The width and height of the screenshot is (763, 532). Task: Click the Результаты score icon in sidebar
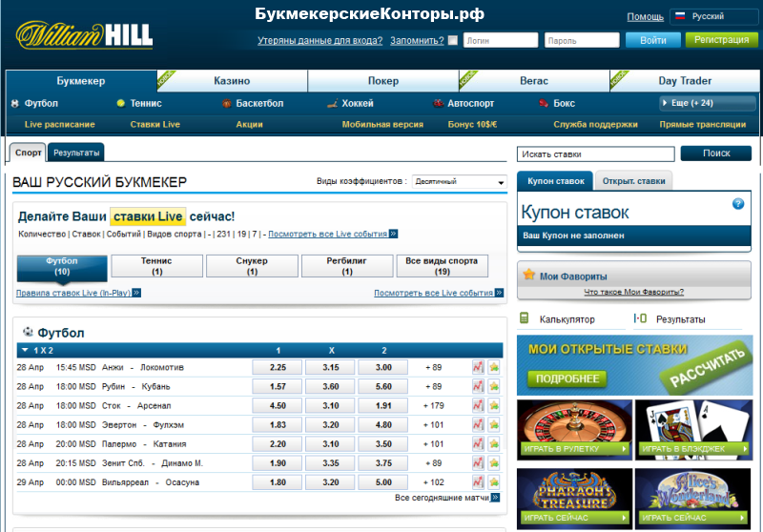click(x=640, y=318)
